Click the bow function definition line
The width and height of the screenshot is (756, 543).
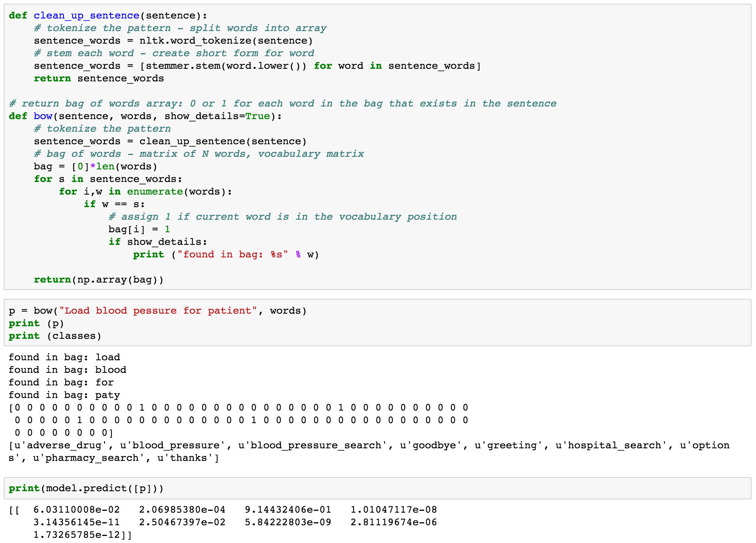(74, 116)
